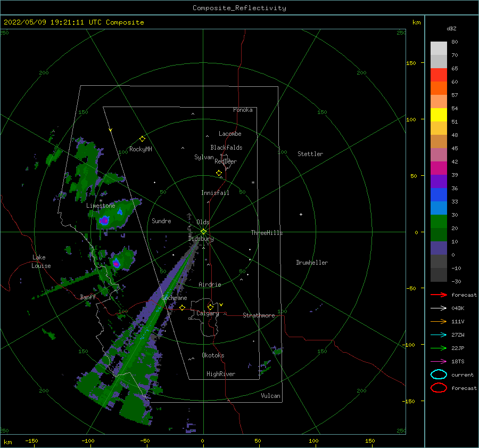This screenshot has width=479, height=448.
Task: Click the magenta 39-42 dBZ color swatch
Action: (439, 168)
